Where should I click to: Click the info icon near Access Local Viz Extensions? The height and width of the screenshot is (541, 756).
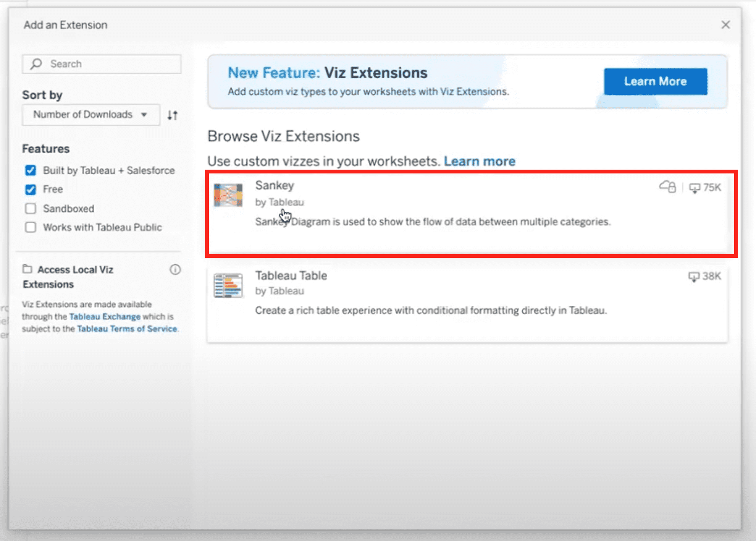175,270
